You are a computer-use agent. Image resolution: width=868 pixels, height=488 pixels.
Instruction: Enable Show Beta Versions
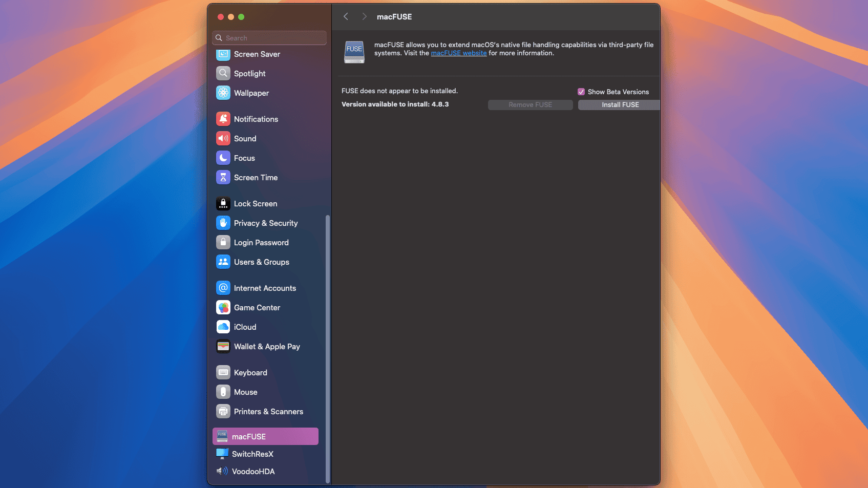pos(581,92)
